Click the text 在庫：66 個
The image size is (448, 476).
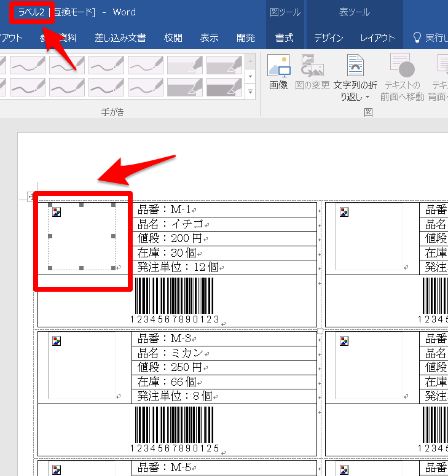tap(167, 381)
